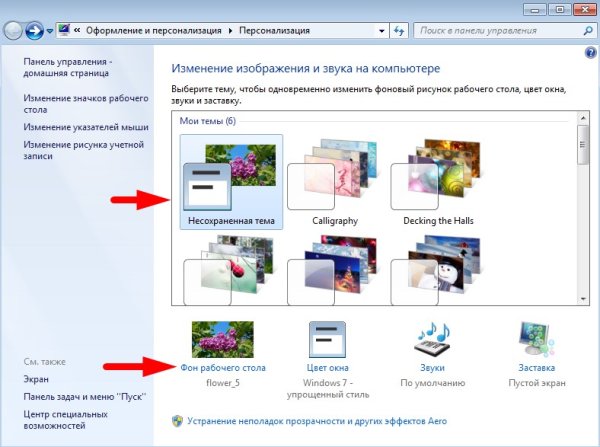Open the Заставка link
The width and height of the screenshot is (600, 447).
click(536, 368)
